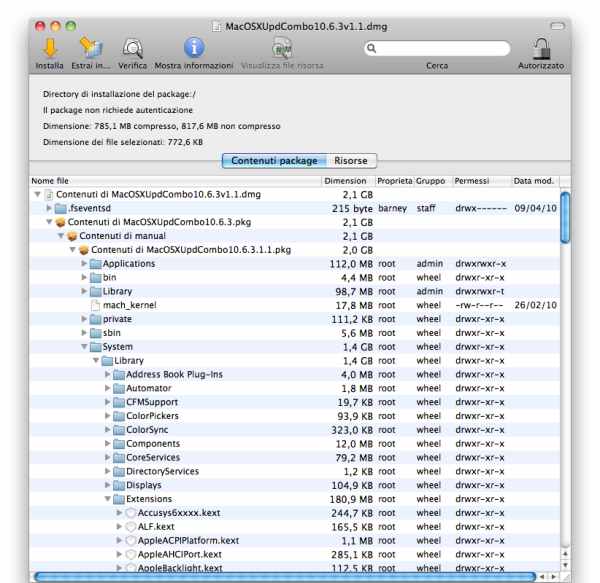This screenshot has height=583, width=600.
Task: Click the '09/04/10' date of .fseventsd
Action: (x=535, y=208)
